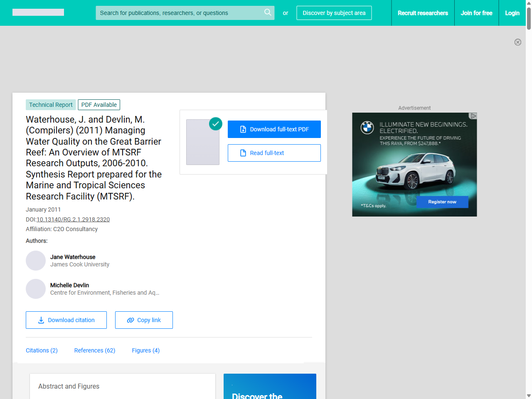Open the PDF preview thumbnail
Image resolution: width=532 pixels, height=399 pixels.
point(203,142)
